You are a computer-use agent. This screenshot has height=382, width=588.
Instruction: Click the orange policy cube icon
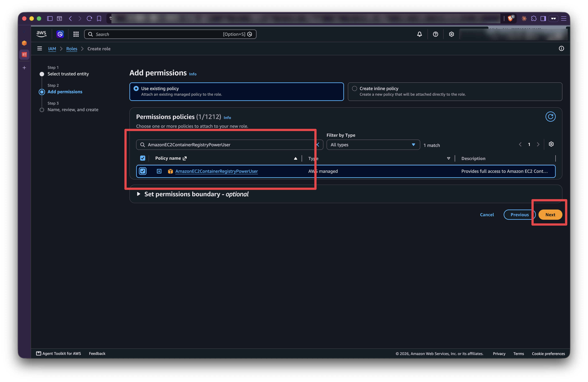[170, 171]
